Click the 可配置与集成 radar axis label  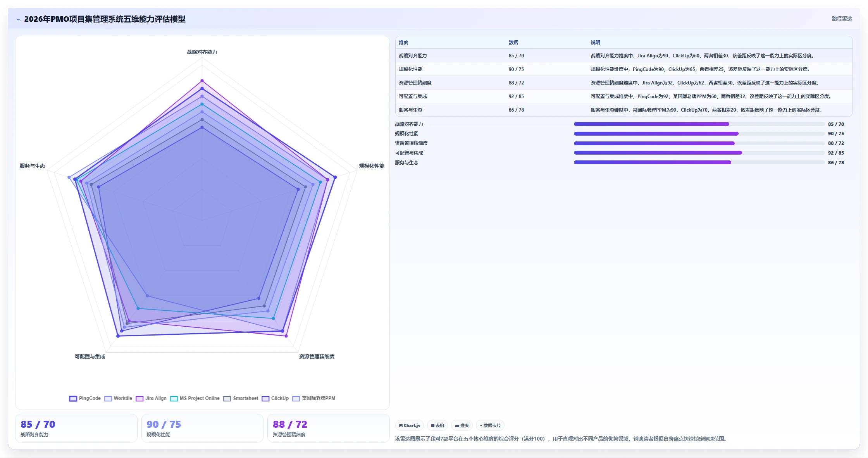[x=90, y=356]
